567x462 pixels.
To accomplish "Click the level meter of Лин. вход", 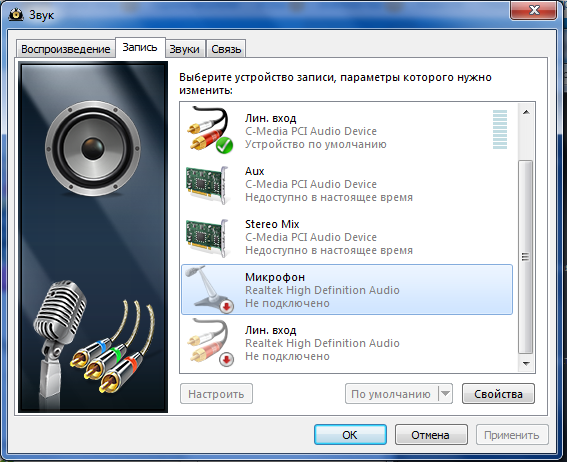I will 500,129.
